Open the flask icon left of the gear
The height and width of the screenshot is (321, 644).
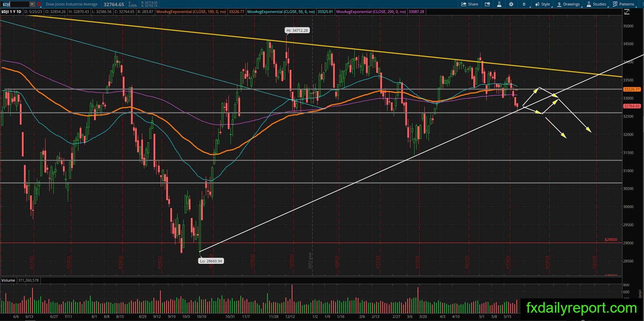point(499,4)
